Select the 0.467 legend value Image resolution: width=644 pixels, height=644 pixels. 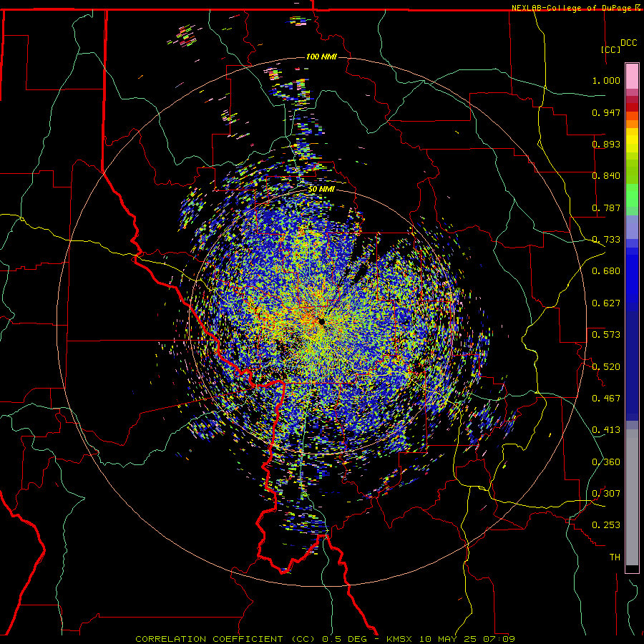tap(606, 399)
